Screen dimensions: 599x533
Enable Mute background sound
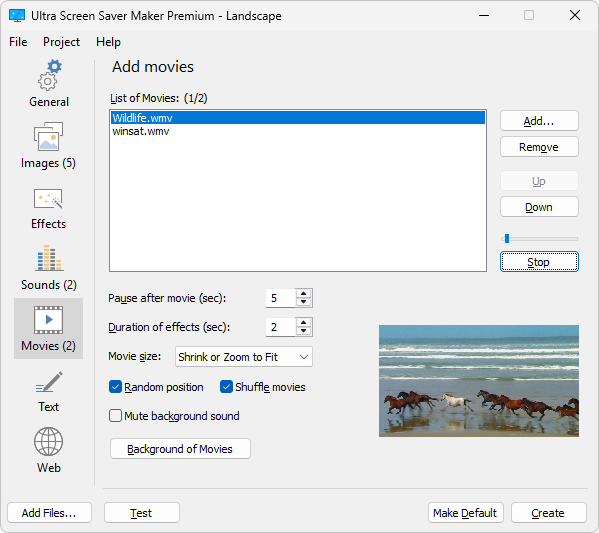(x=115, y=416)
